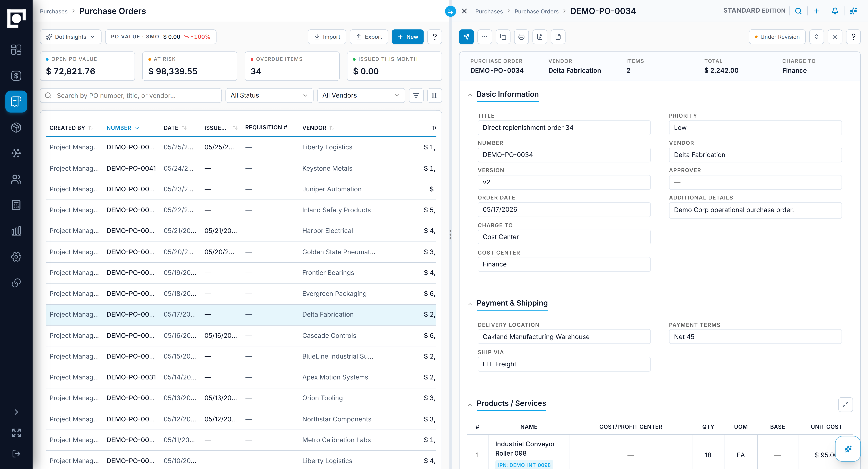Open the inventory cube icon in sidebar

[16, 127]
